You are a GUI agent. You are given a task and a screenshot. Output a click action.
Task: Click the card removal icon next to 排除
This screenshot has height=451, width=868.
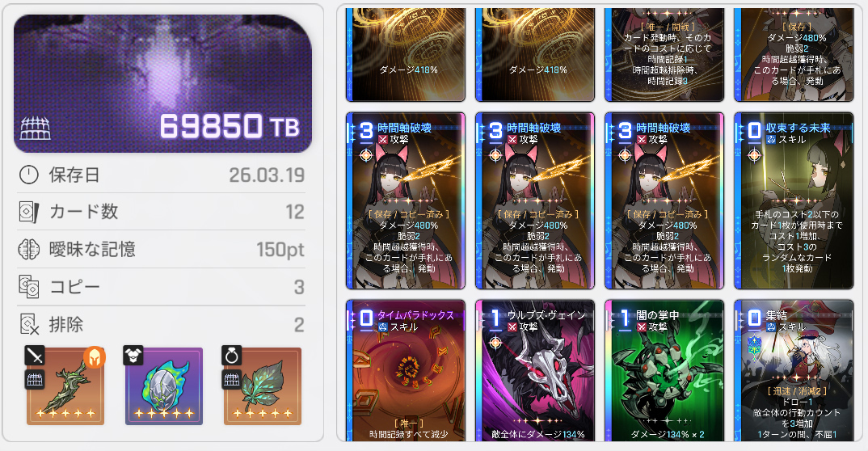[29, 324]
